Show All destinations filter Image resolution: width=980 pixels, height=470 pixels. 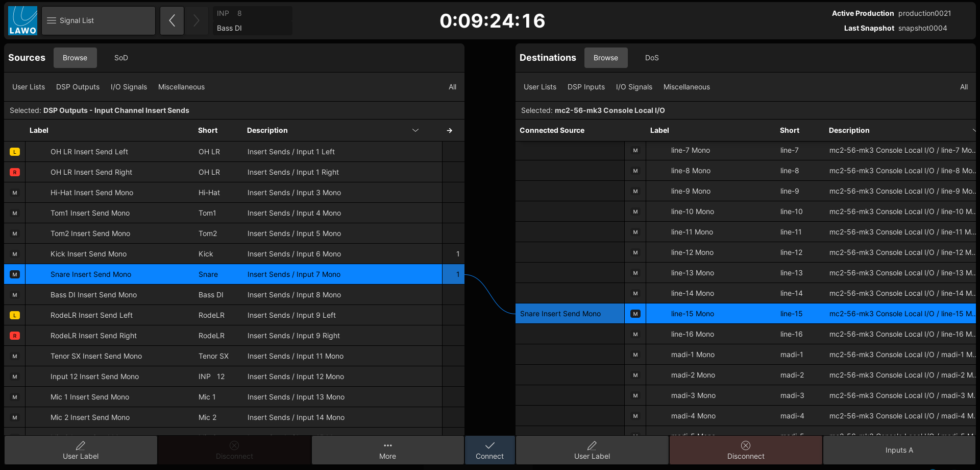tap(963, 87)
